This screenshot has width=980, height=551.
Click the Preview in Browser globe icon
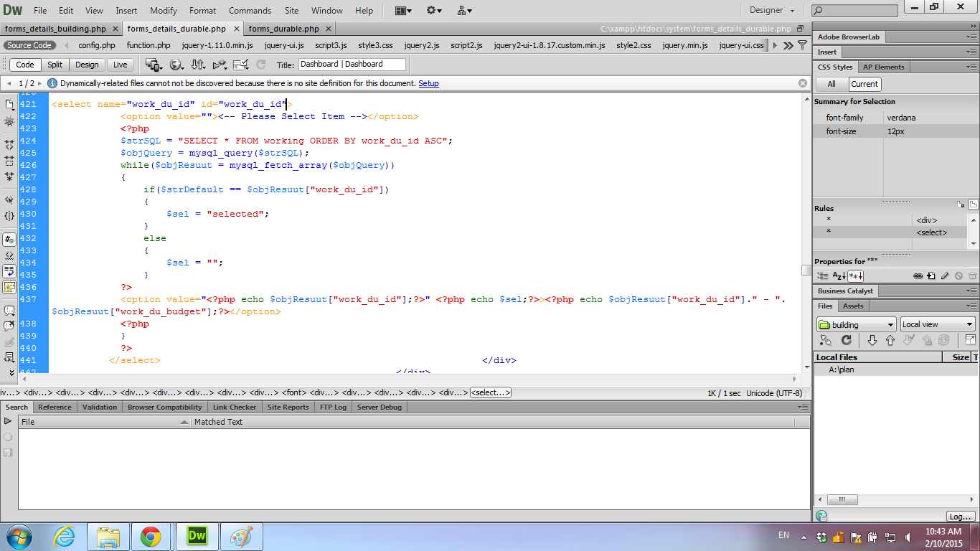point(176,65)
